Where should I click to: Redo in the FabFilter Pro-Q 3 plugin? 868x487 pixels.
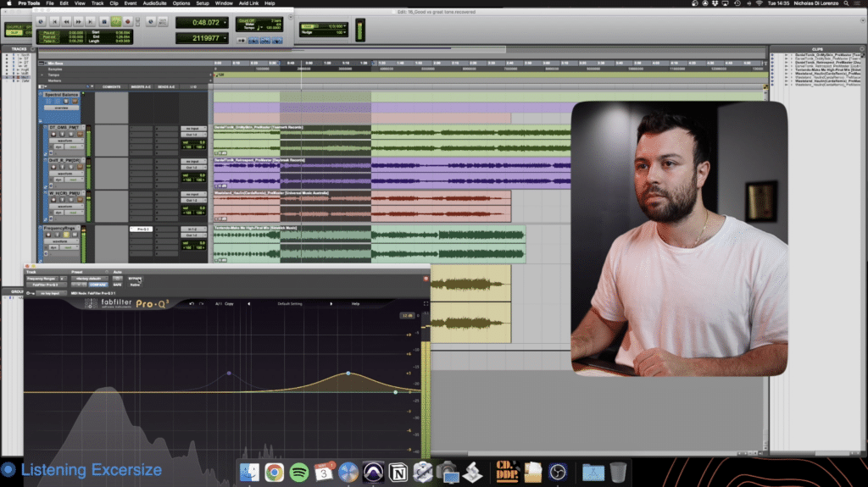point(202,304)
